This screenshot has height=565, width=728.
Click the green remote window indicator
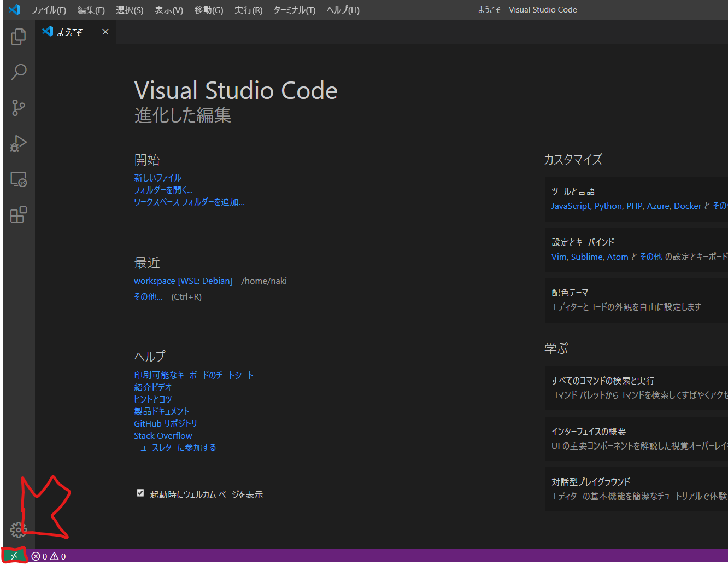pyautogui.click(x=14, y=556)
